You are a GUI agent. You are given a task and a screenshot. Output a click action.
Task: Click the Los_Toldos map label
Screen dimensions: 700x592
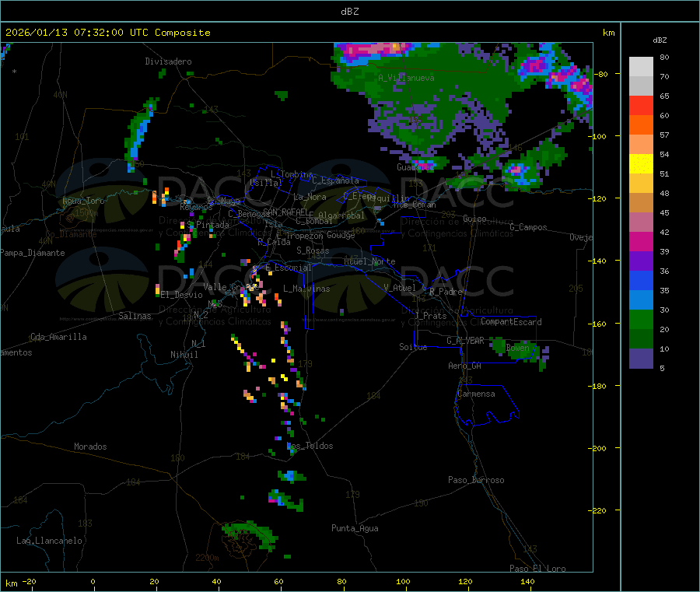click(x=310, y=446)
